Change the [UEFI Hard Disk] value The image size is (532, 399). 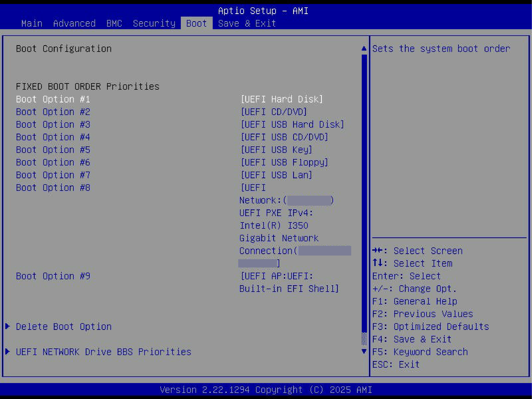(x=282, y=99)
